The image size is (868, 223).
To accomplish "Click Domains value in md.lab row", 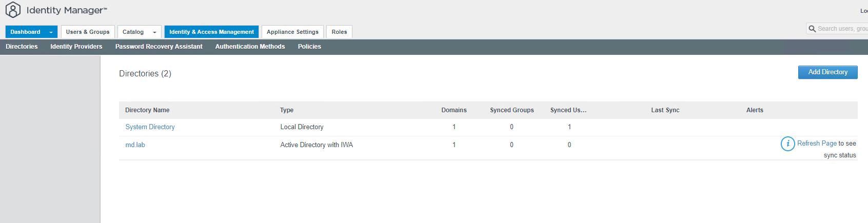I will pos(454,145).
